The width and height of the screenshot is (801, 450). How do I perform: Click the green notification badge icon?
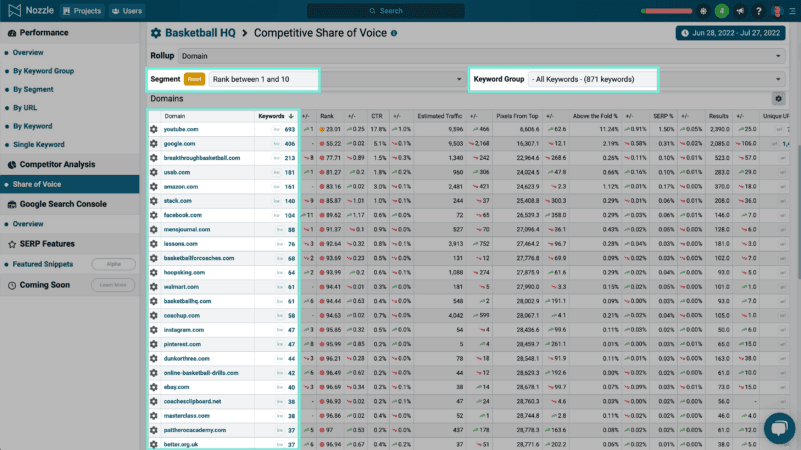pos(721,11)
